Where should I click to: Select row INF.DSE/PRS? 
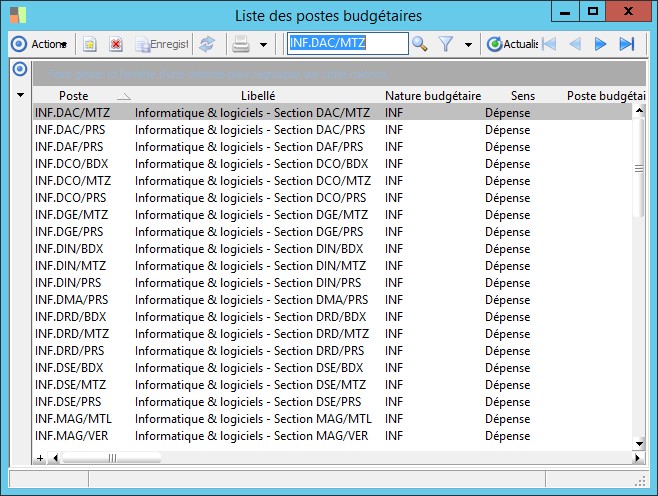click(332, 402)
